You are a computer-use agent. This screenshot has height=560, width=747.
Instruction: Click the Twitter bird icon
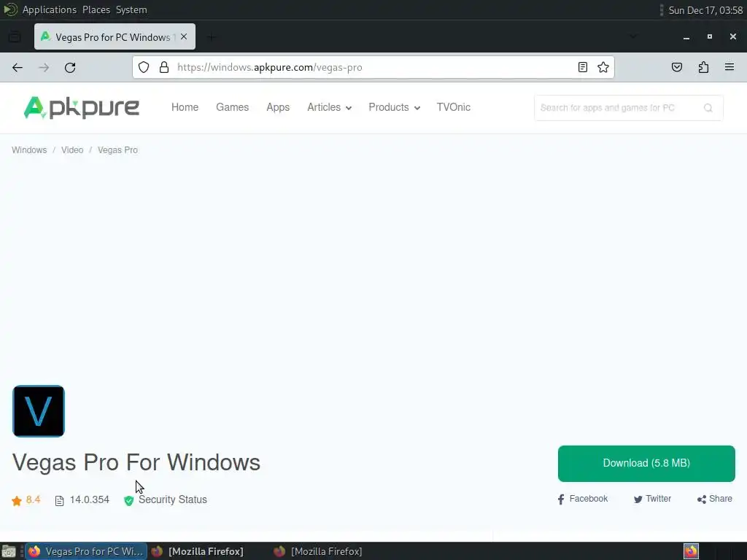click(x=638, y=499)
